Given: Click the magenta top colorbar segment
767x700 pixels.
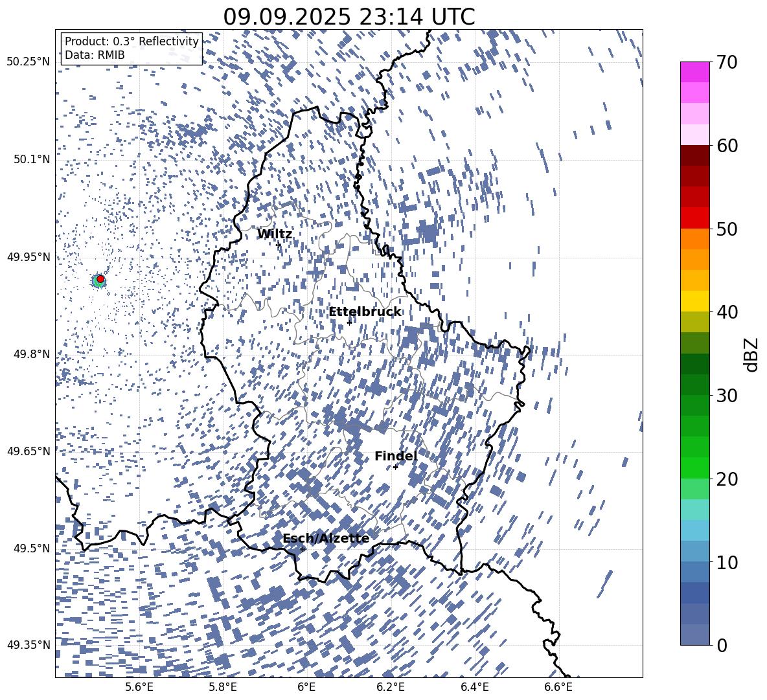Looking at the screenshot, I should click(694, 73).
